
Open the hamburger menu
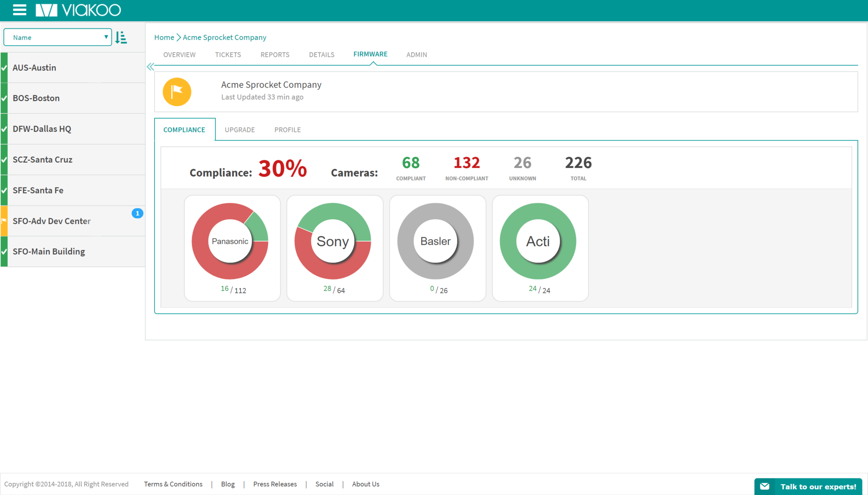[x=19, y=10]
